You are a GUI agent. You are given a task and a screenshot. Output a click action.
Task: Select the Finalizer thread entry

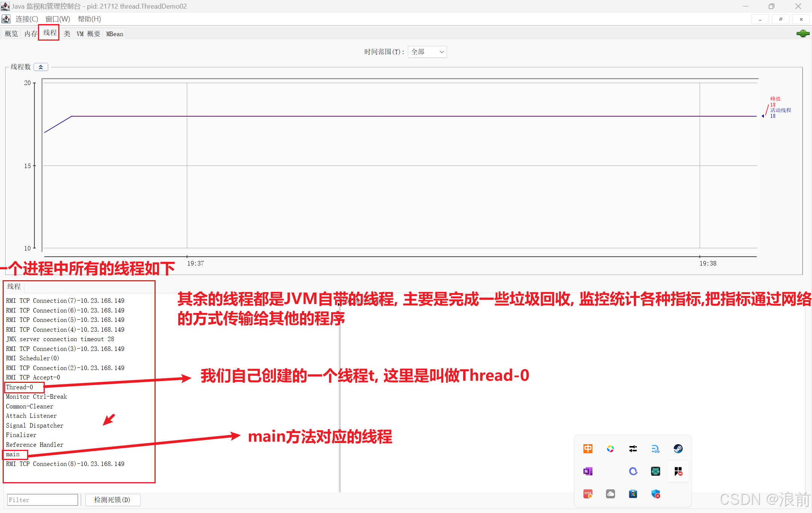pos(21,435)
